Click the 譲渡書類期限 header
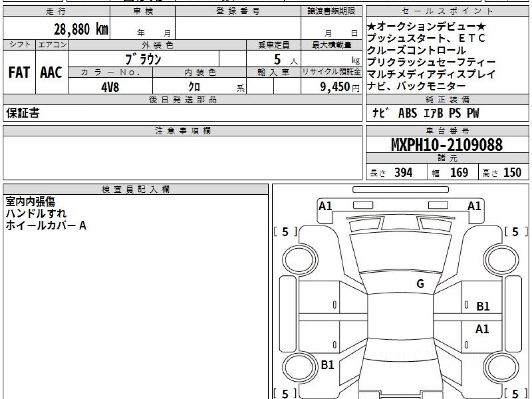Image resolution: width=532 pixels, height=399 pixels. (331, 12)
